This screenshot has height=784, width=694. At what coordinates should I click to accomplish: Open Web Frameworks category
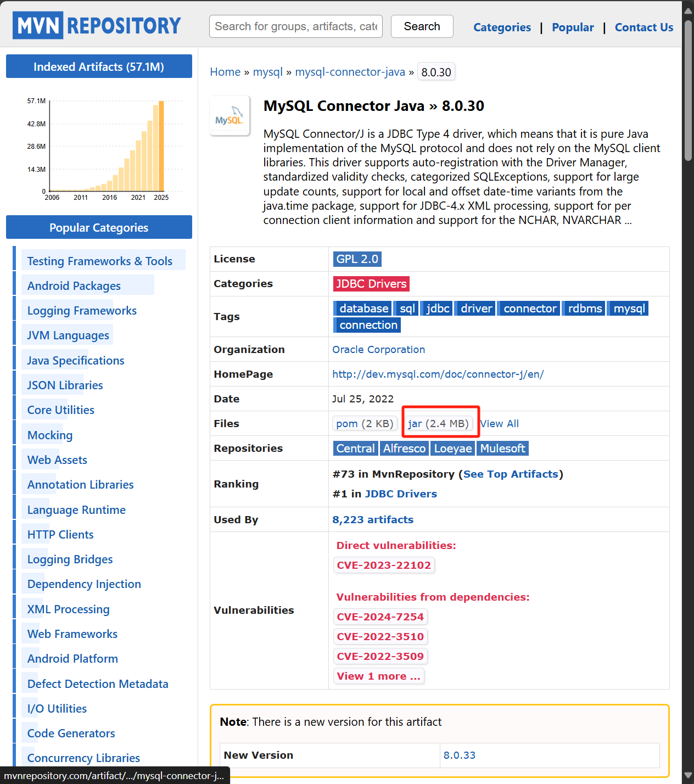click(72, 634)
